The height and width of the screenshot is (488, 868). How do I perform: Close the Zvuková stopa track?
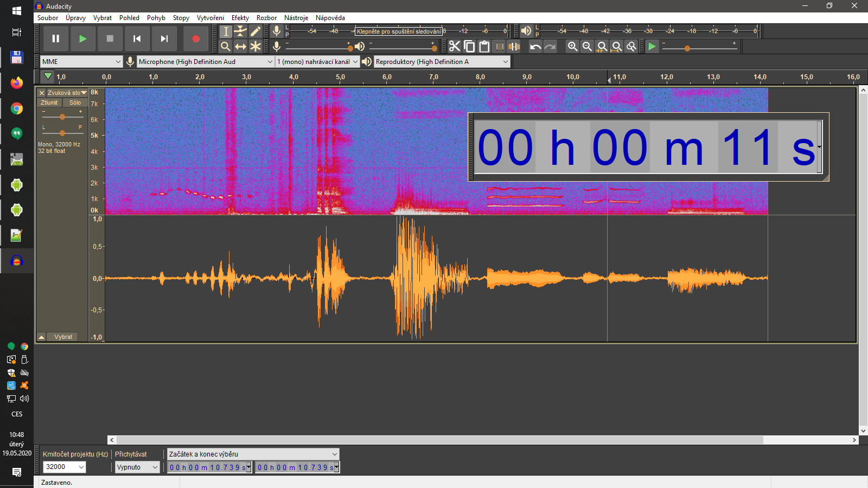(x=41, y=93)
